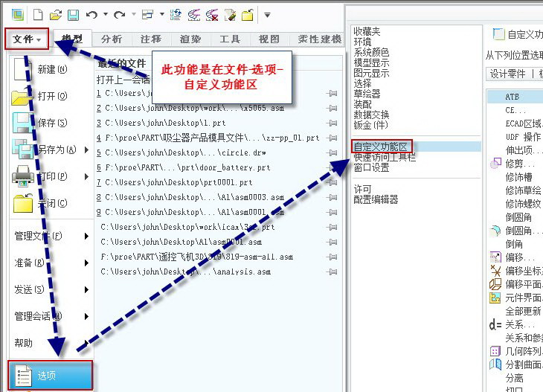Select the 几何阵列 command icon row
The image size is (543, 392).
(x=515, y=351)
